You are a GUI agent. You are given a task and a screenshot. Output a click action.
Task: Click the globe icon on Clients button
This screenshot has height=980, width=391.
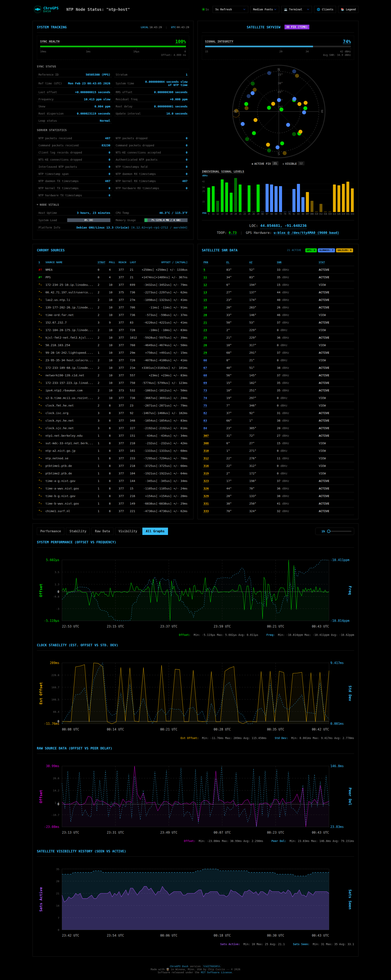319,10
